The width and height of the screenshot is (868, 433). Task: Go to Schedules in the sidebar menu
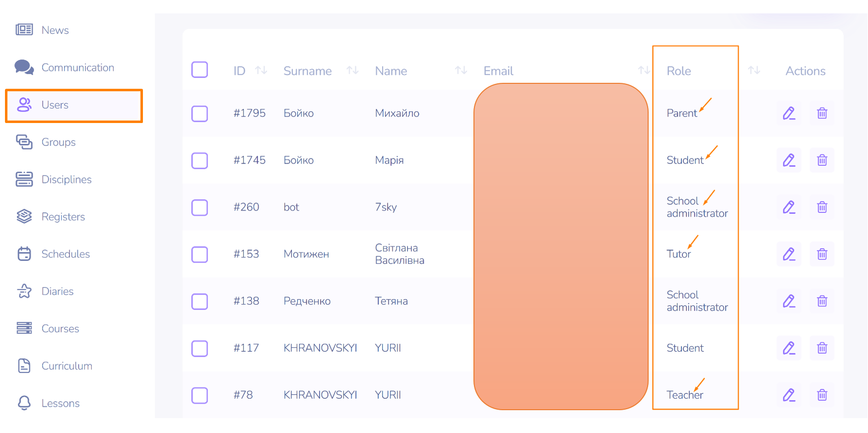pyautogui.click(x=66, y=254)
